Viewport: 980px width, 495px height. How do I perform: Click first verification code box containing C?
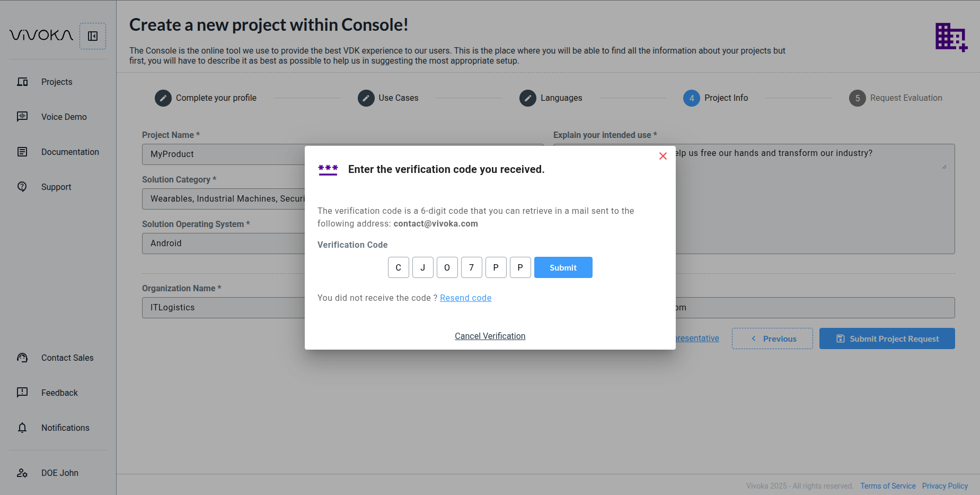tap(399, 267)
